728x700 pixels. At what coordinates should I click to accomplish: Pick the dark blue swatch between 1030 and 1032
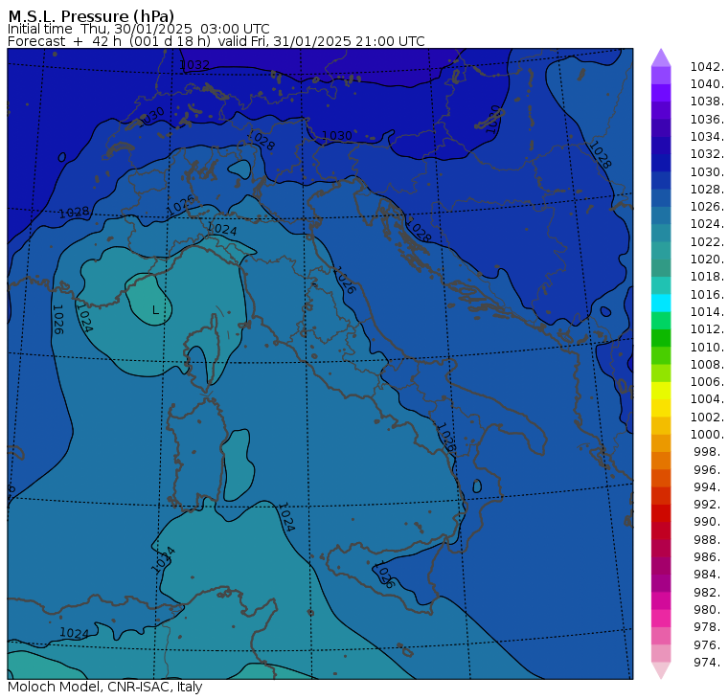[x=661, y=163]
